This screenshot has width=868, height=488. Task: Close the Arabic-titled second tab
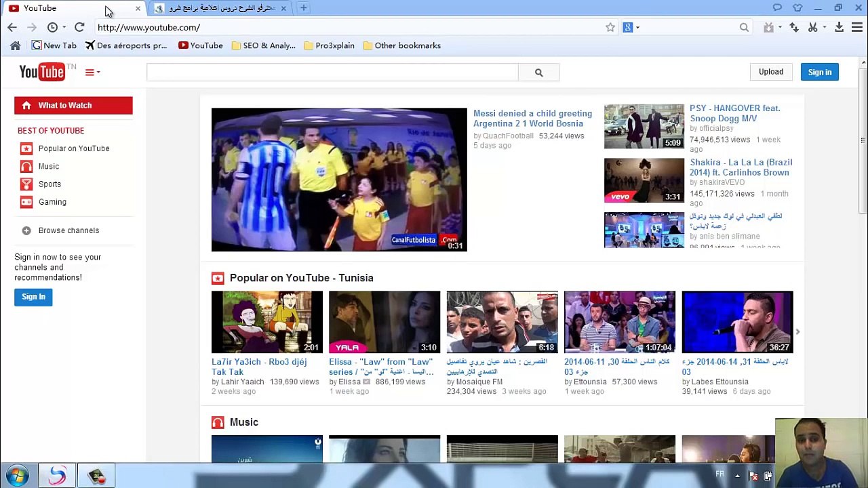coord(283,8)
